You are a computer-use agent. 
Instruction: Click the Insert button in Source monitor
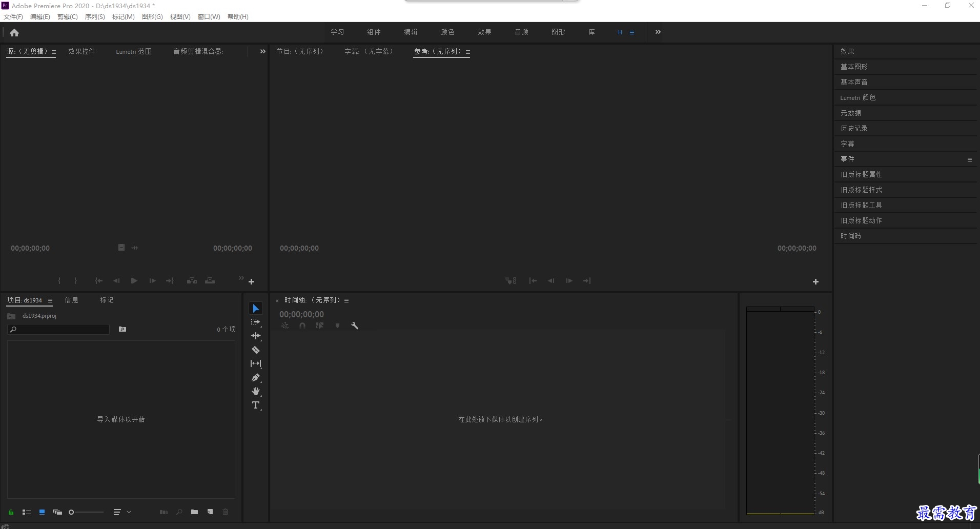[192, 281]
